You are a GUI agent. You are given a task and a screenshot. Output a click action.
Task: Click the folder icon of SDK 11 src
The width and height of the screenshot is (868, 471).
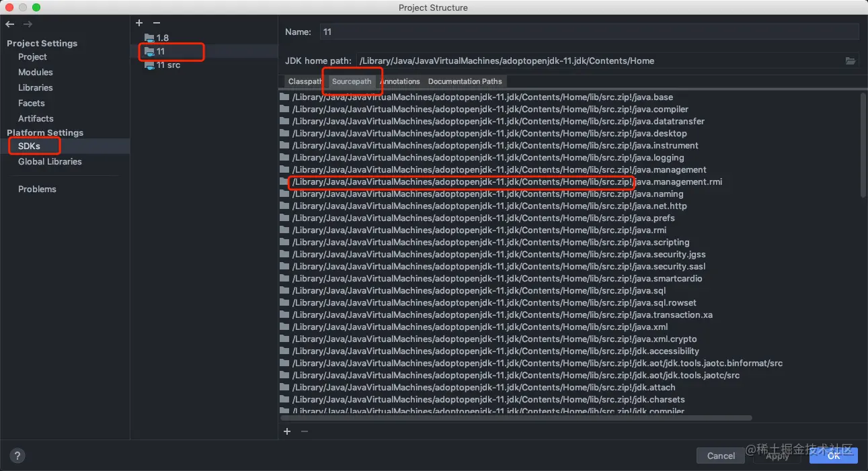point(149,65)
